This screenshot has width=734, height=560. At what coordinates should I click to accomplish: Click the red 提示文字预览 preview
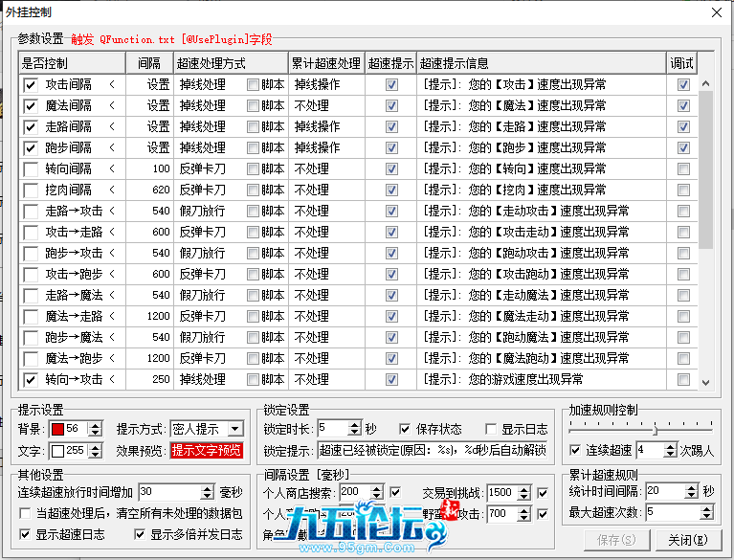tap(207, 451)
